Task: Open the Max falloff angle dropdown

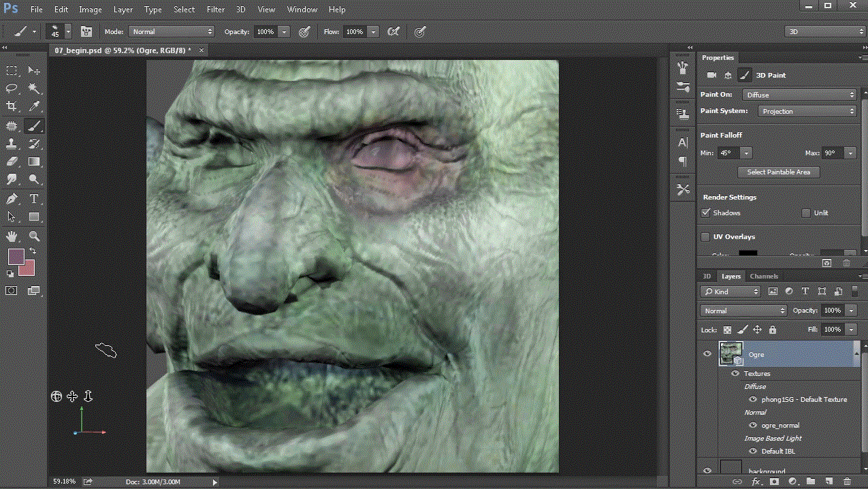Action: (x=850, y=153)
